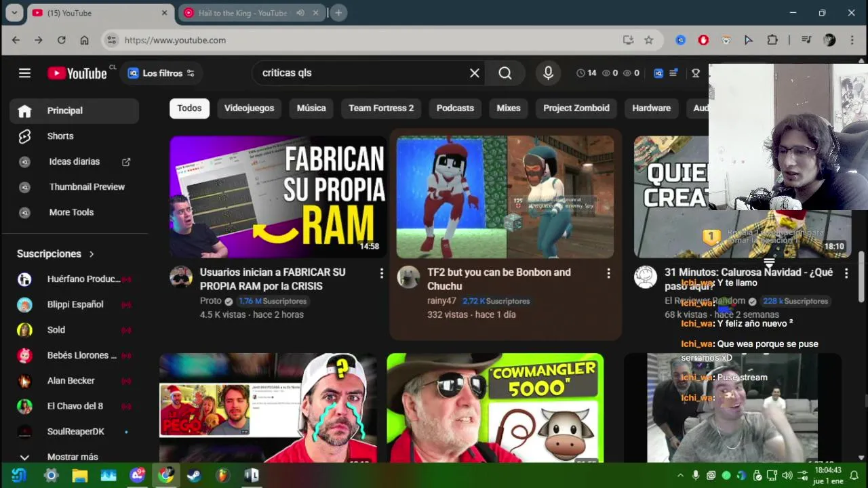Screen dimensions: 868x488
Task: Open Sold channel subscription
Action: pyautogui.click(x=75, y=330)
